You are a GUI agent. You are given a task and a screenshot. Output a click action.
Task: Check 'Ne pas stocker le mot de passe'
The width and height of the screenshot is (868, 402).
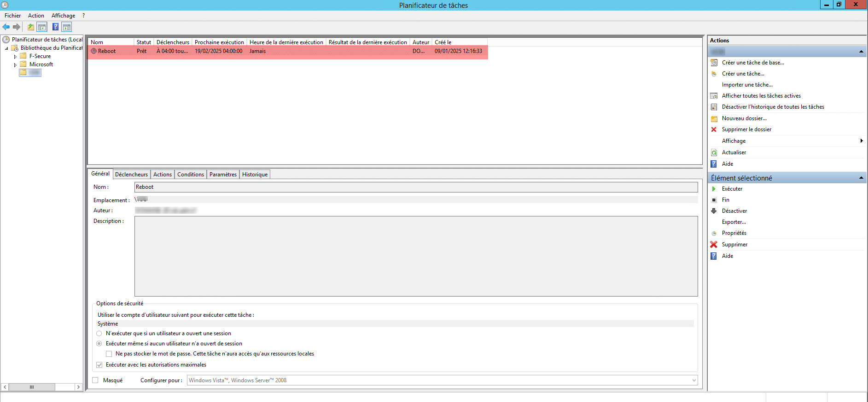[x=109, y=354]
